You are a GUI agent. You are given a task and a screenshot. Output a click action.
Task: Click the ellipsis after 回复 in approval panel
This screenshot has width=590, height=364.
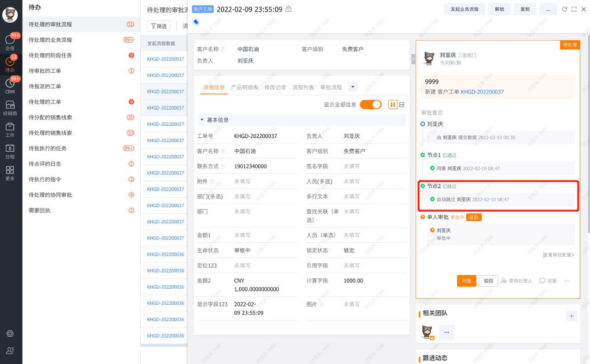pyautogui.click(x=567, y=281)
